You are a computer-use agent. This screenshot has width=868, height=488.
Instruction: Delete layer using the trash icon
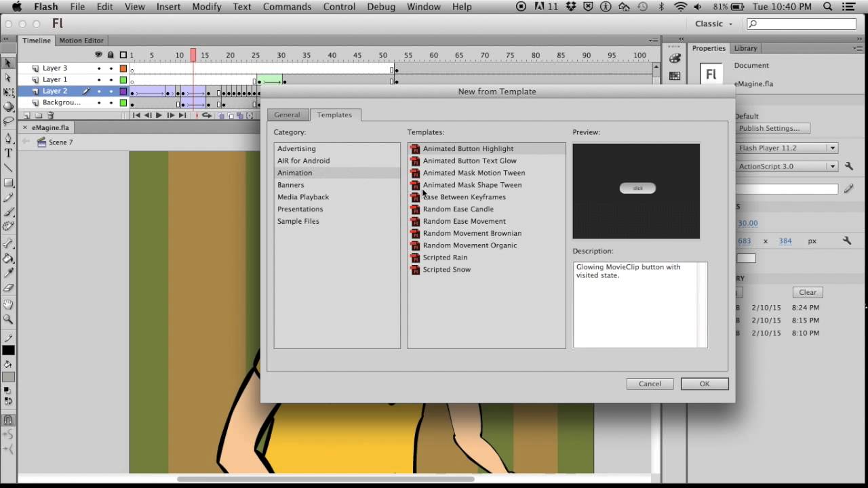tap(50, 116)
